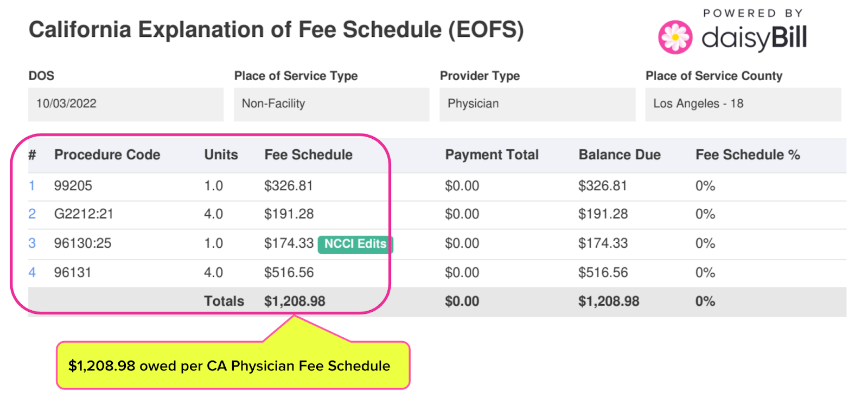Select the Los Angeles - 18 county field
Image resolution: width=868 pixels, height=405 pixels.
point(743,104)
